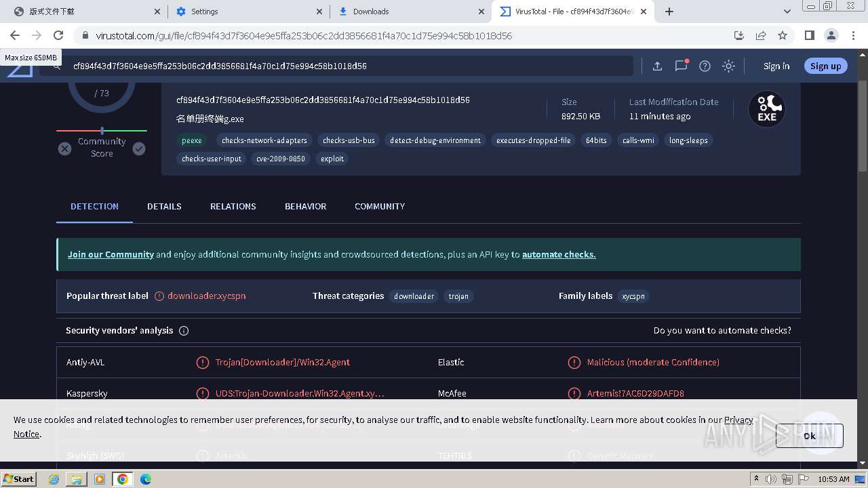This screenshot has width=868, height=488.
Task: Click the EXE file type icon
Action: tap(766, 109)
